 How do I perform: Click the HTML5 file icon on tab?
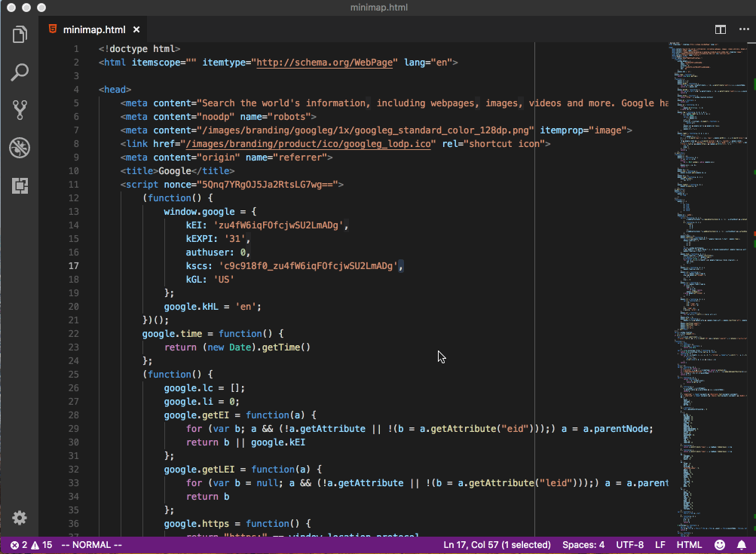[53, 29]
